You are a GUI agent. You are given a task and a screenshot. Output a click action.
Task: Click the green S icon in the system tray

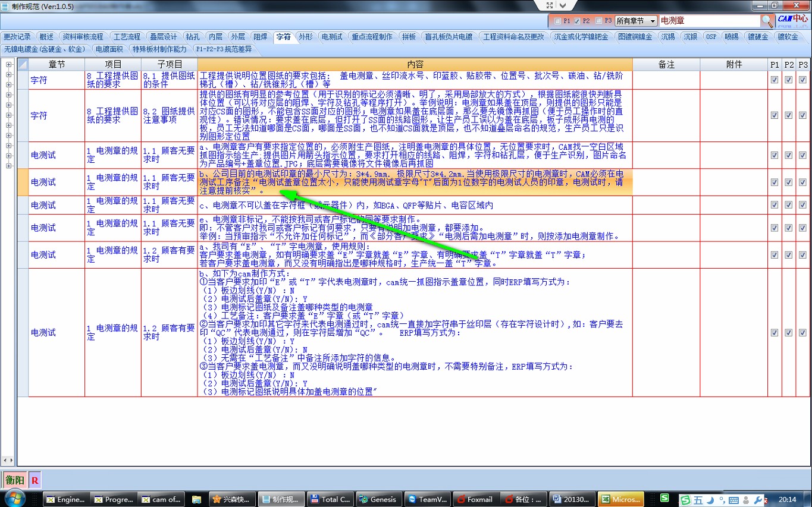click(x=664, y=498)
